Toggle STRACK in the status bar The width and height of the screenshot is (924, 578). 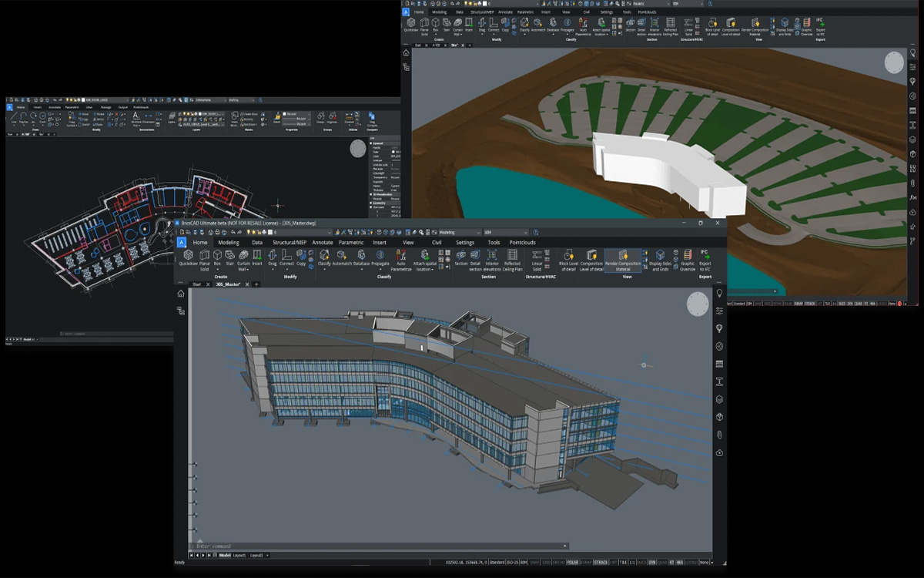(601, 563)
